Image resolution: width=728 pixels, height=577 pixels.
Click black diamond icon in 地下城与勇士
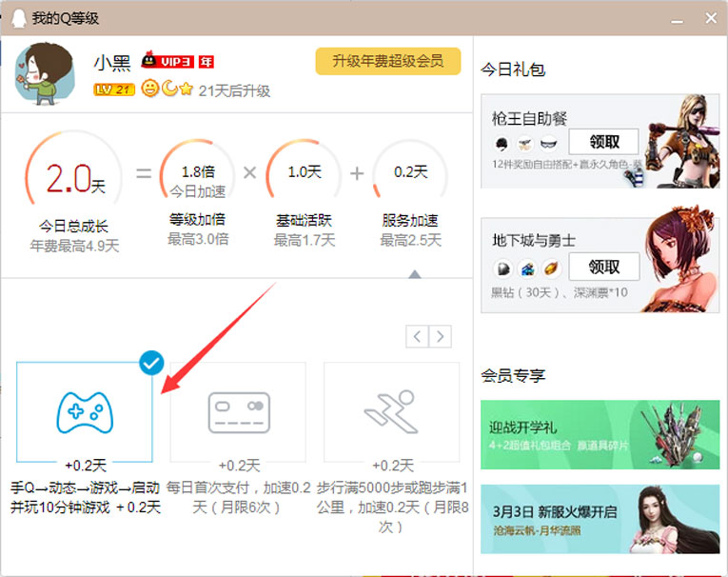point(503,269)
